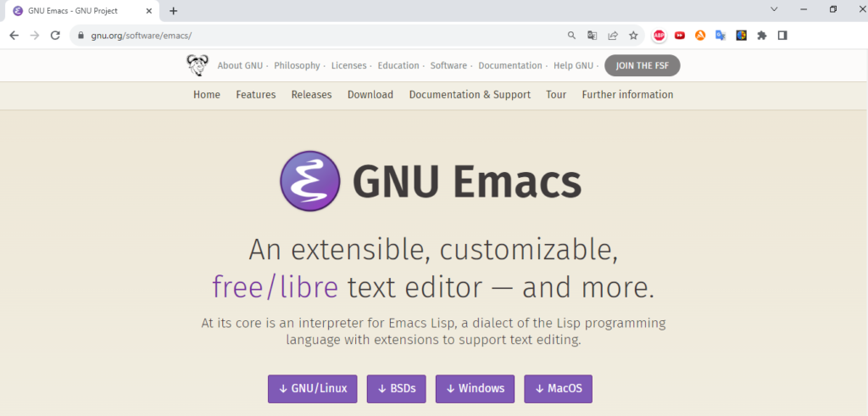Click the translate page icon in address bar

click(x=593, y=36)
